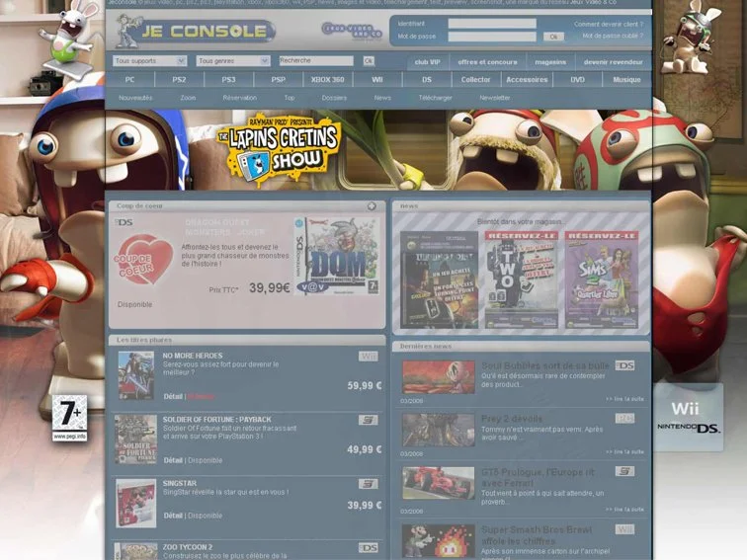Click the Wii Nintendo DS logo banner
The height and width of the screenshot is (560, 747).
pyautogui.click(x=689, y=417)
